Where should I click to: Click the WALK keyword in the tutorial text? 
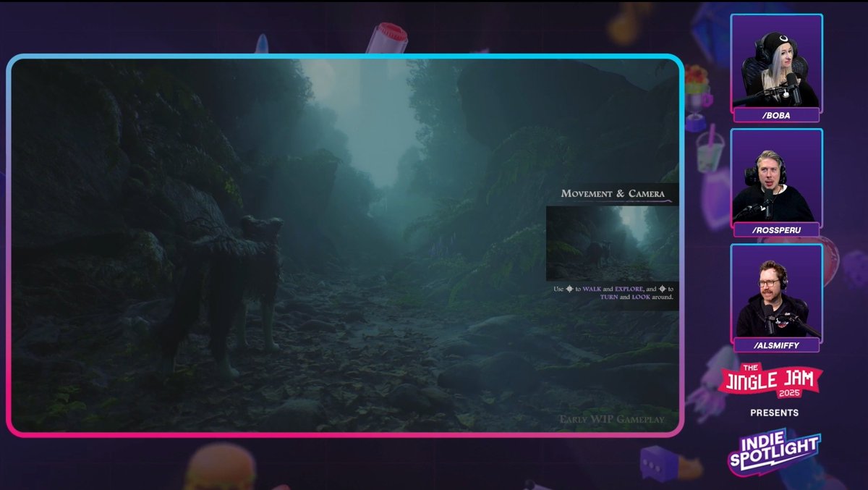(x=592, y=289)
